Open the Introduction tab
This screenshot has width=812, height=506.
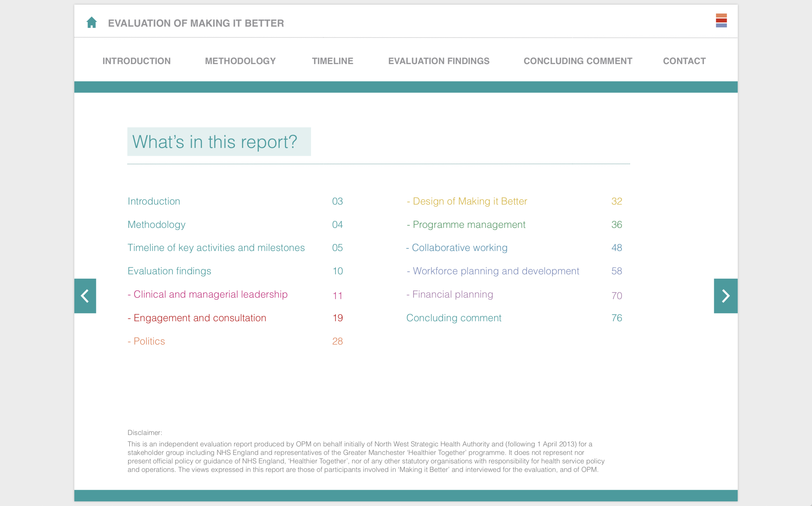[136, 61]
